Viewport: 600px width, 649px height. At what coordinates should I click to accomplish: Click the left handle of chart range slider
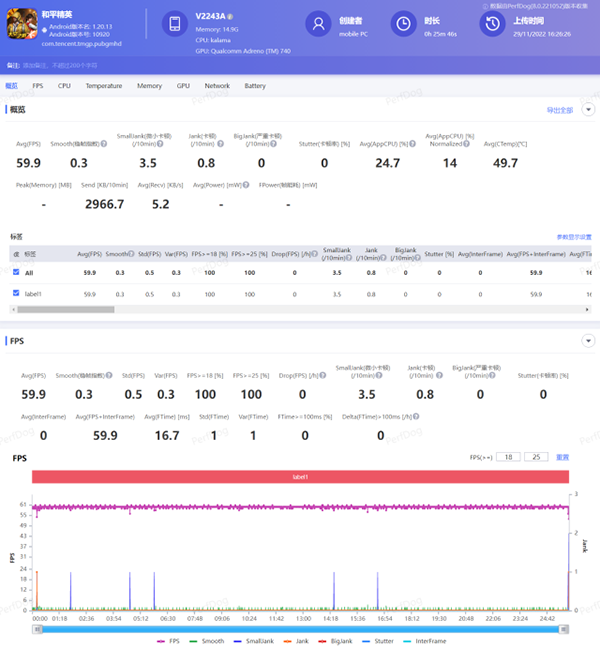35,628
